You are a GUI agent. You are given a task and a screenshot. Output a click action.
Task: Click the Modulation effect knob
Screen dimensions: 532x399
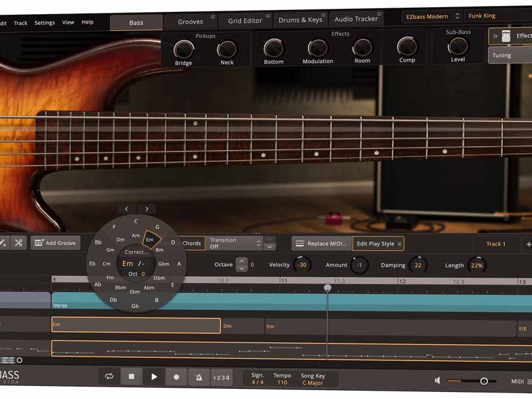(317, 48)
